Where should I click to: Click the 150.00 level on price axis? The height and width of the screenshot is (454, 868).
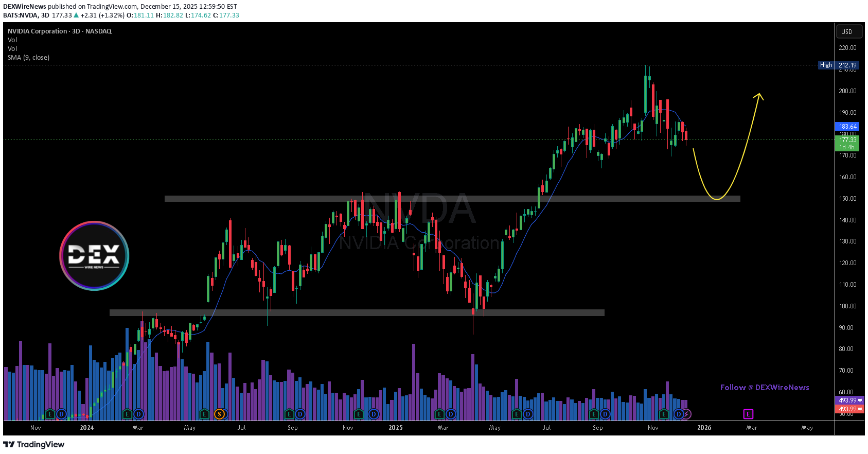click(847, 198)
